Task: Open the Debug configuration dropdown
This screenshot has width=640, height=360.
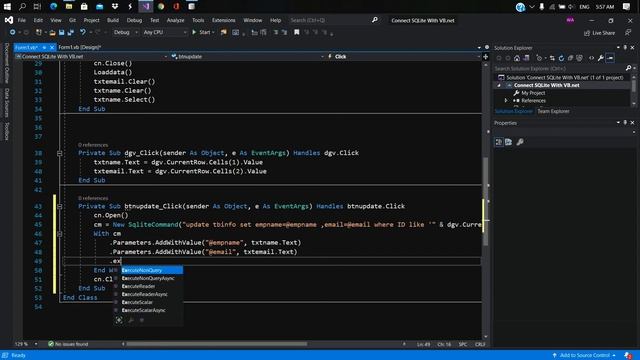Action: coord(125,32)
